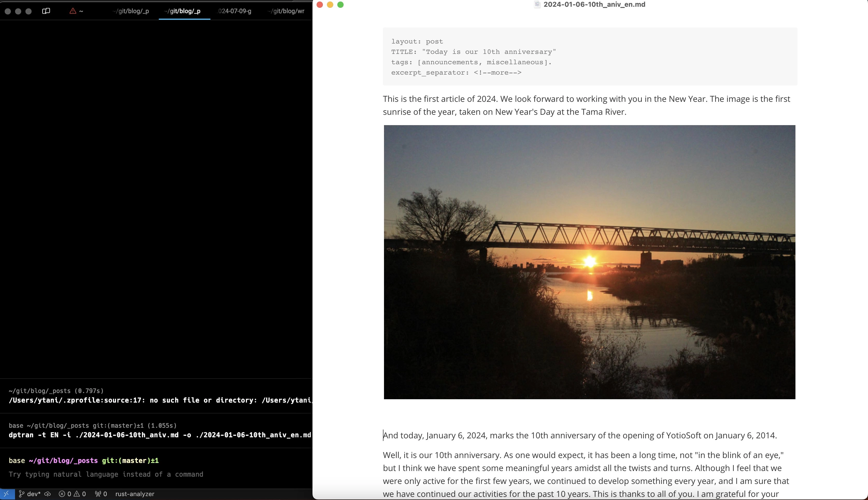Screen dimensions: 868x500
Task: Click the 'base ~/git/blog/_posts git:(master)±1 (1.055s)' header
Action: (93, 425)
